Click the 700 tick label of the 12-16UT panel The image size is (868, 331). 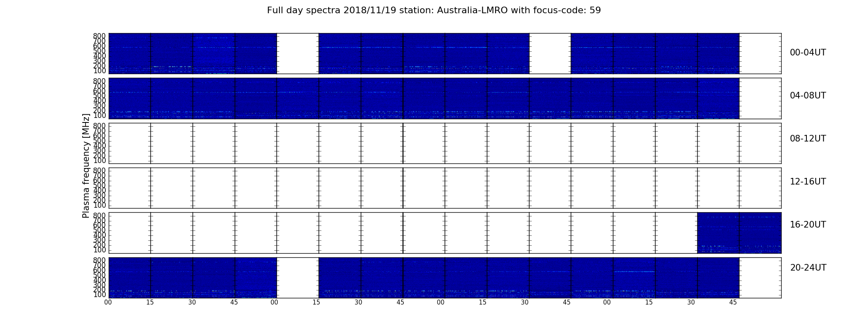(100, 175)
